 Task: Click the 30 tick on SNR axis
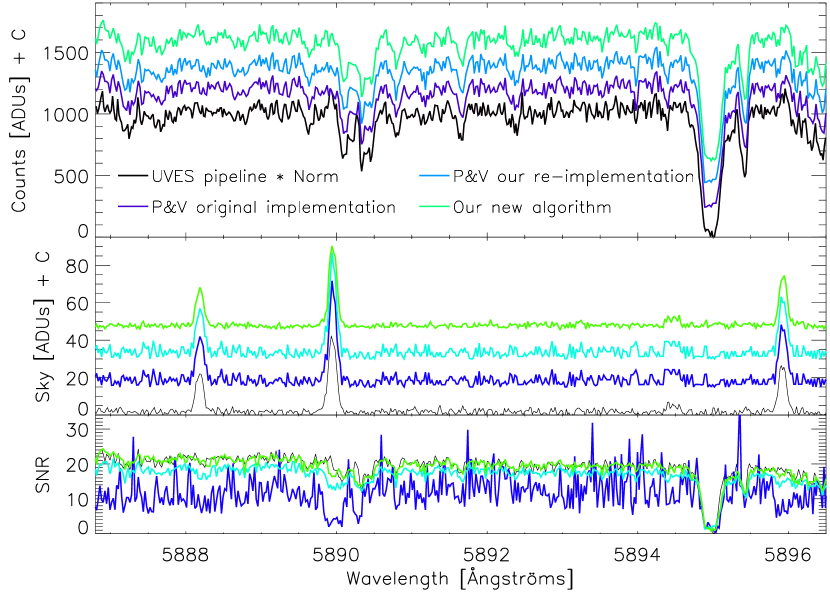point(76,429)
